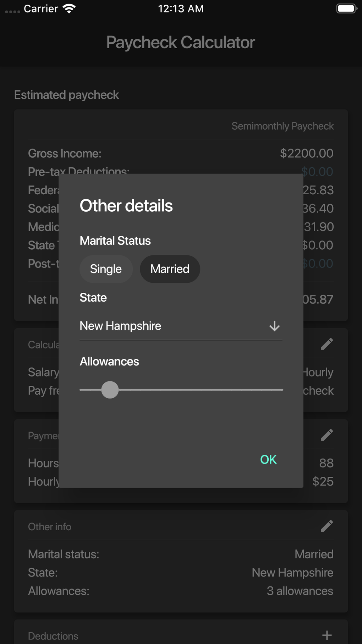Edit the Calculation section with pencil icon
The height and width of the screenshot is (644, 362).
coord(327,344)
